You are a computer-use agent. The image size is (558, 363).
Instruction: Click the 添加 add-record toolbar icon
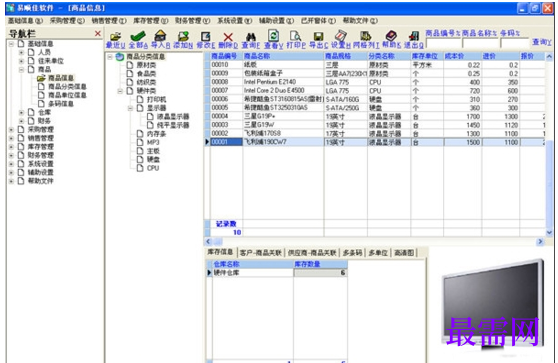point(183,36)
